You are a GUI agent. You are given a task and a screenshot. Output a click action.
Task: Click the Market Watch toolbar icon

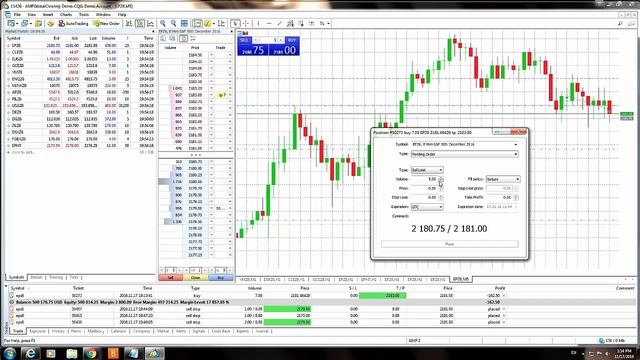click(x=38, y=24)
